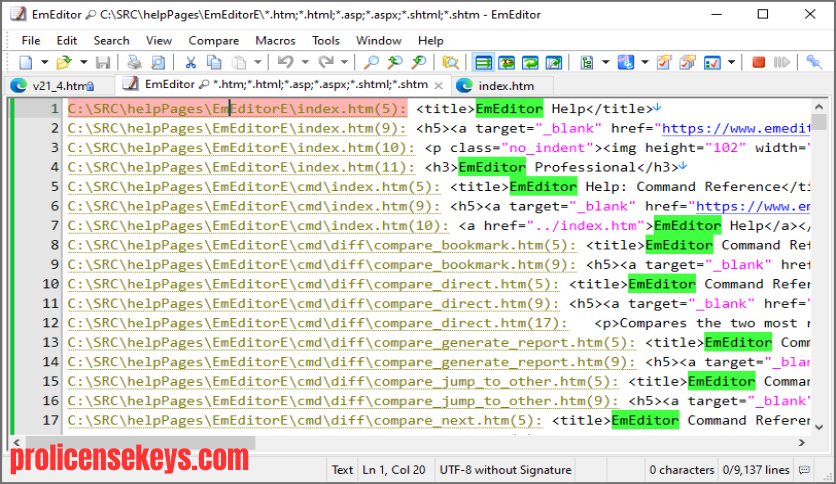Click the Print icon
Image resolution: width=836 pixels, height=484 pixels.
click(134, 62)
